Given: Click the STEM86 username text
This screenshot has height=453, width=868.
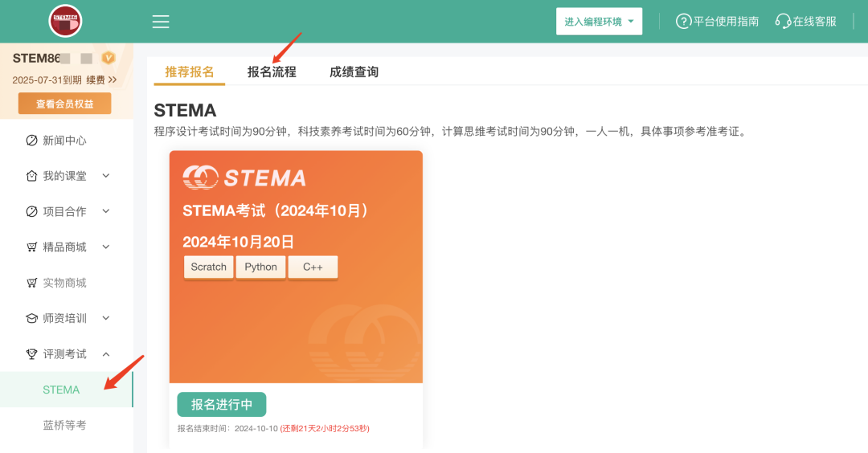Looking at the screenshot, I should tap(36, 58).
